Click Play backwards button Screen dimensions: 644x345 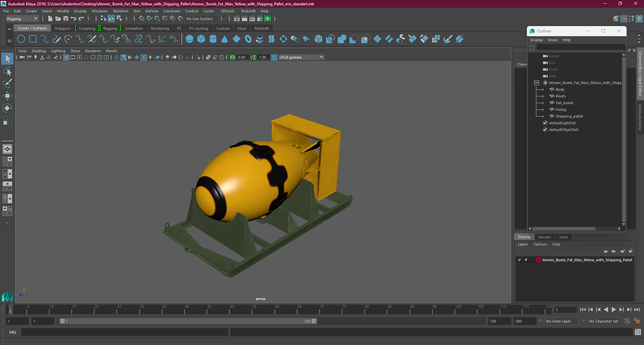[x=606, y=310]
